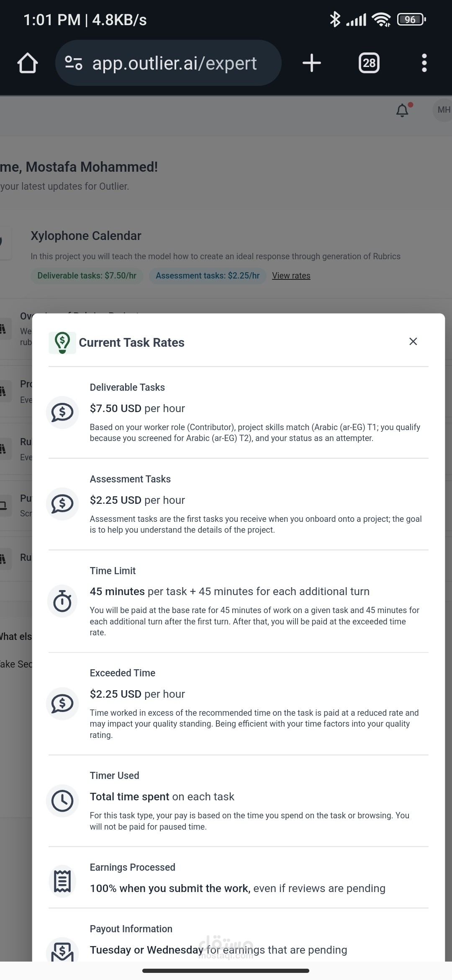Viewport: 452px width, 980px height.
Task: Click the Assessment tasks $2.25/hr badge
Action: pyautogui.click(x=208, y=276)
